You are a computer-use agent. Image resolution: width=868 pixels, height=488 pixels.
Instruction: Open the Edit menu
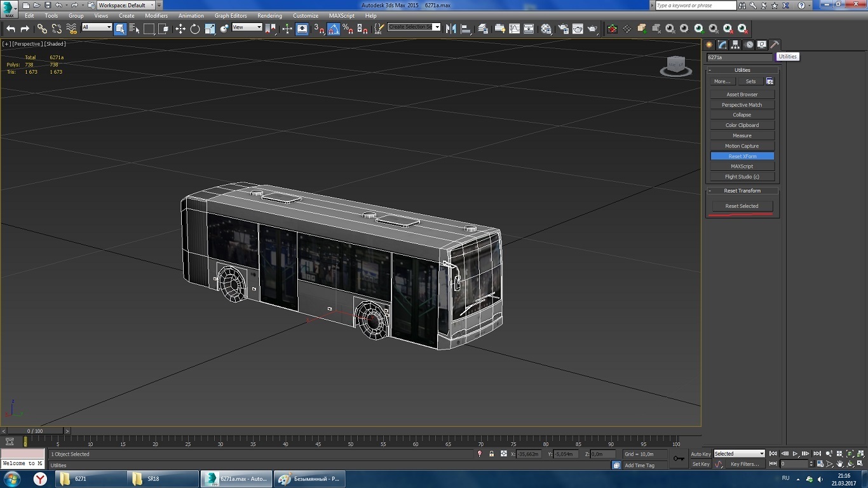click(29, 16)
